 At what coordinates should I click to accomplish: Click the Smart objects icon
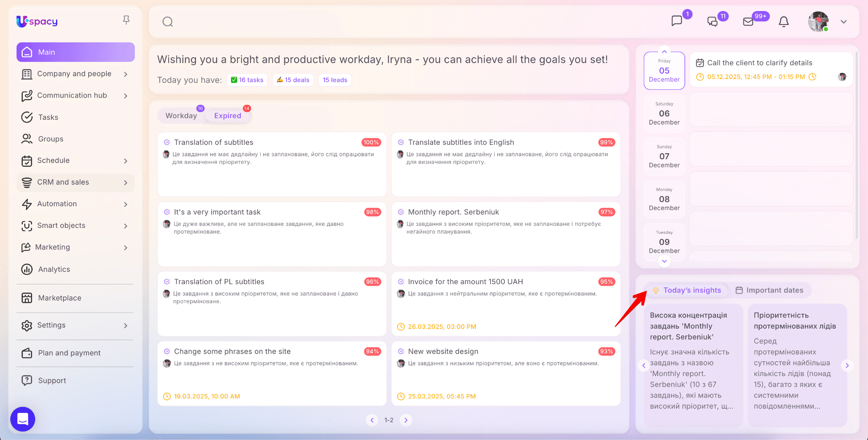coord(27,226)
